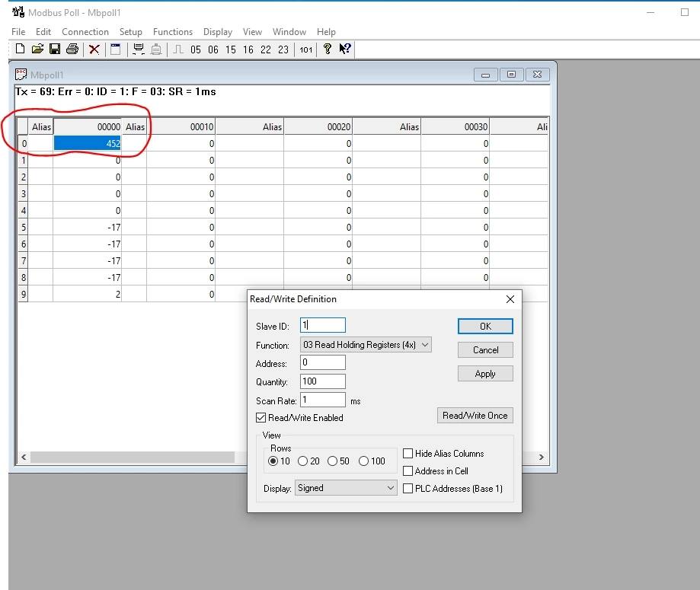
Task: Click the Cancel button in the dialog
Action: (485, 350)
